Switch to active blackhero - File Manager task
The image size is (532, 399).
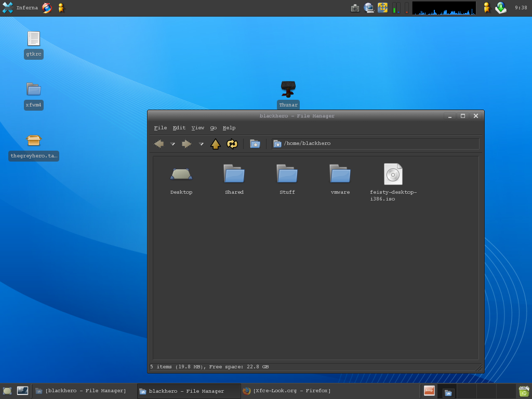coord(189,391)
